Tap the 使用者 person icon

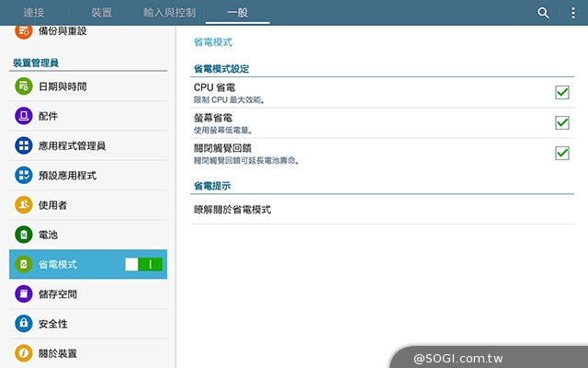(23, 205)
